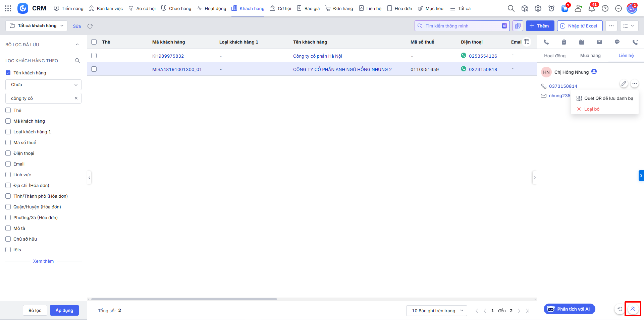644x320 pixels.
Task: Open the Công ty cổ phần Hà Nội link
Action: point(317,56)
